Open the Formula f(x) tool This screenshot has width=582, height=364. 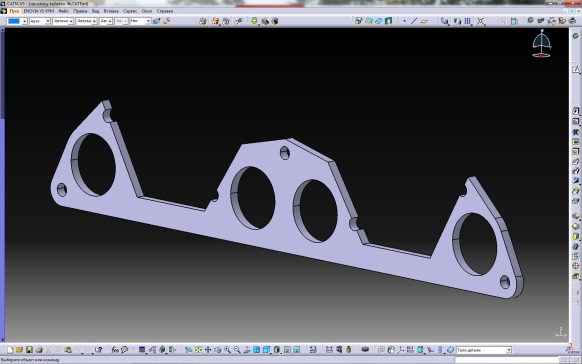(x=115, y=350)
